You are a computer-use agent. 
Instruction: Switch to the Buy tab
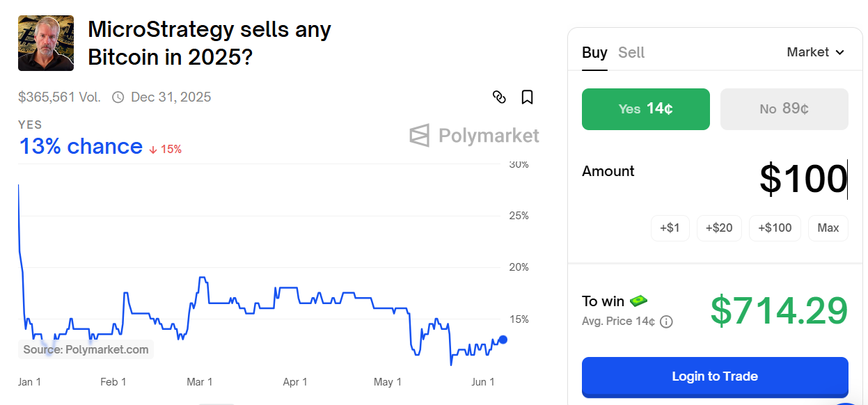pyautogui.click(x=594, y=52)
